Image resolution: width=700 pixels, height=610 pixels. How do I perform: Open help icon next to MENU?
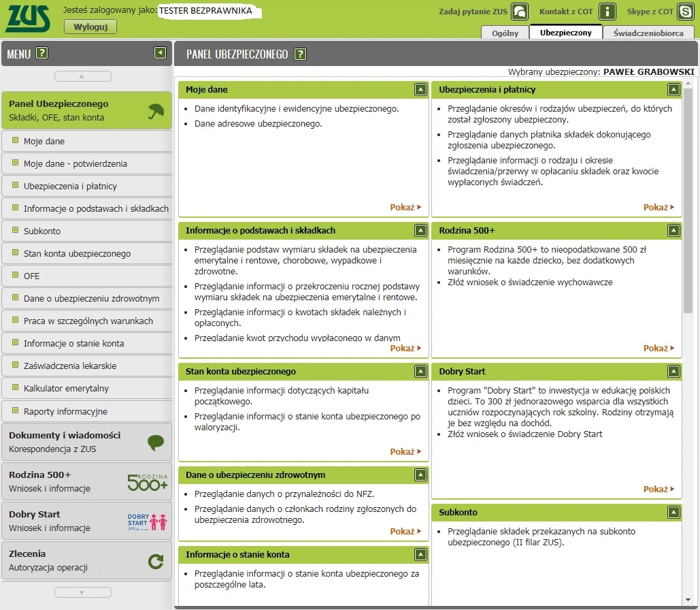41,53
